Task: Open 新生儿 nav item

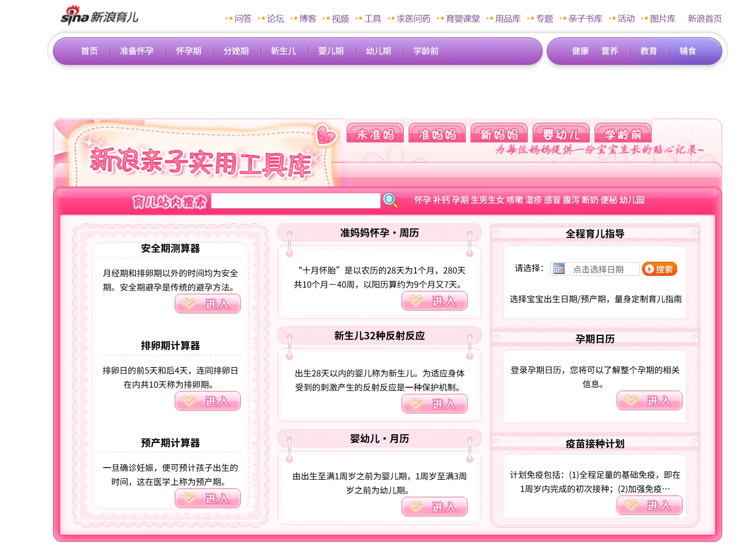Action: [x=284, y=51]
